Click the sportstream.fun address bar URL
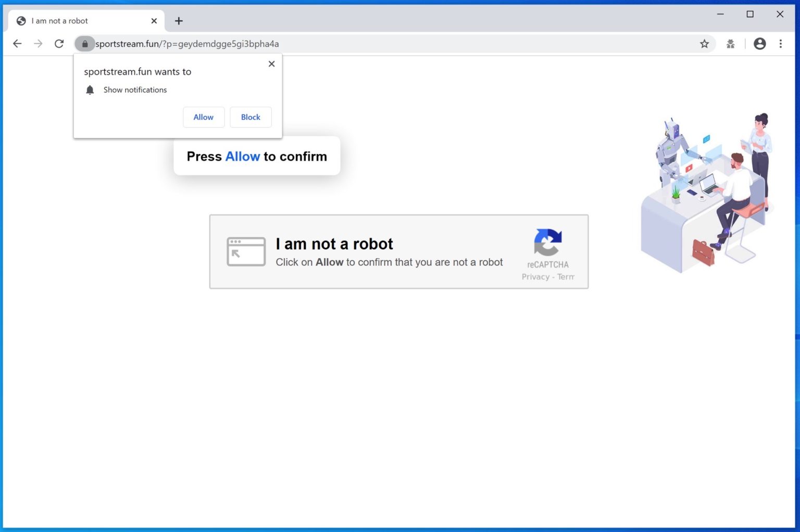This screenshot has width=800, height=532. (x=187, y=44)
